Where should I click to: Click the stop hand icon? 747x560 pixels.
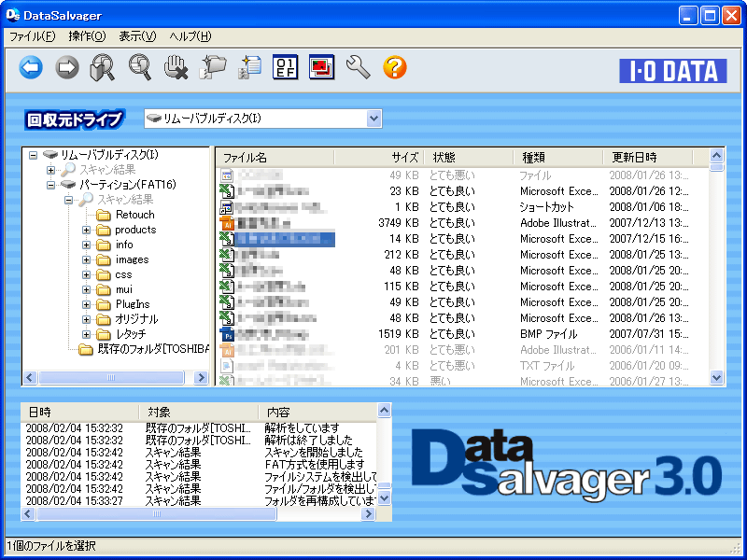[176, 67]
